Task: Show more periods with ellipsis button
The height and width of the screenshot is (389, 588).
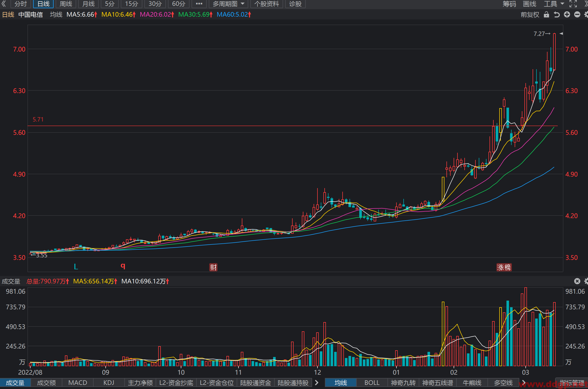Action: (x=199, y=4)
